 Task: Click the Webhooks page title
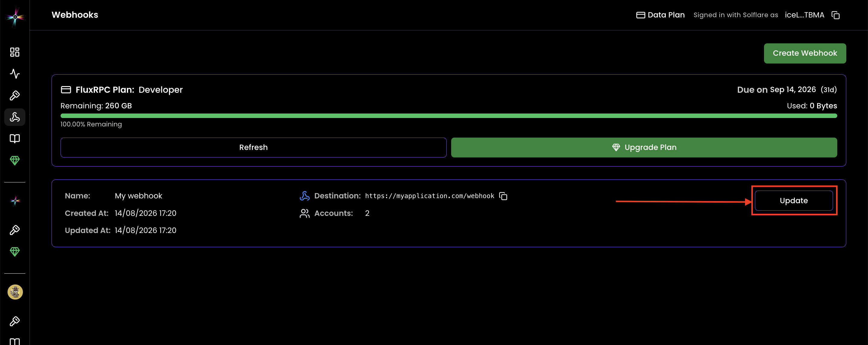coord(75,15)
